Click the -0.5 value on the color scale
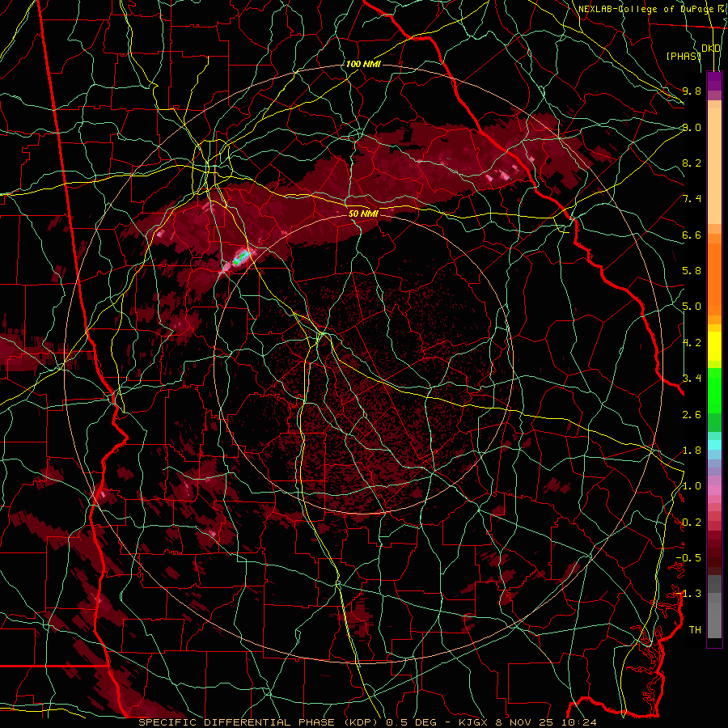The image size is (728, 728). [x=688, y=558]
